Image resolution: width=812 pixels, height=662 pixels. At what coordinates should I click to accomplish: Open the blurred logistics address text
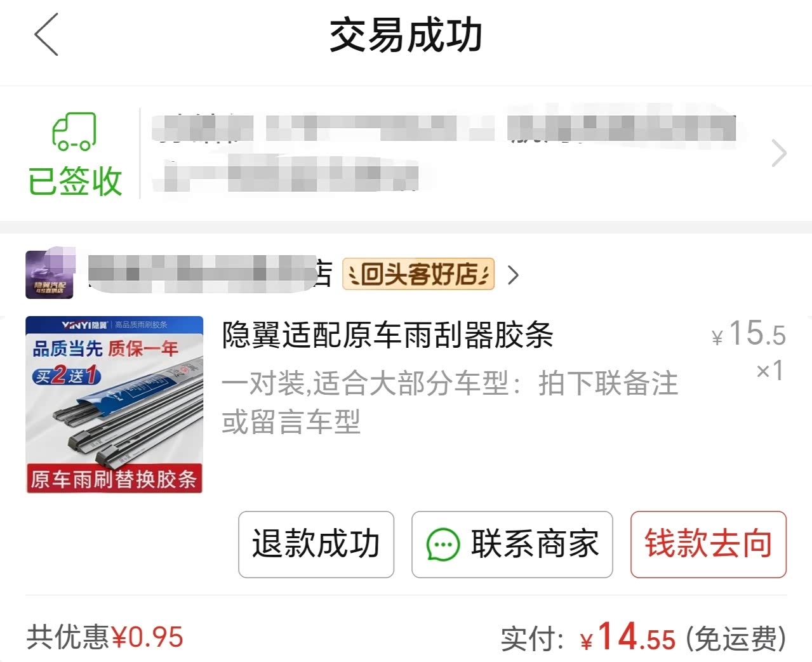coord(444,153)
